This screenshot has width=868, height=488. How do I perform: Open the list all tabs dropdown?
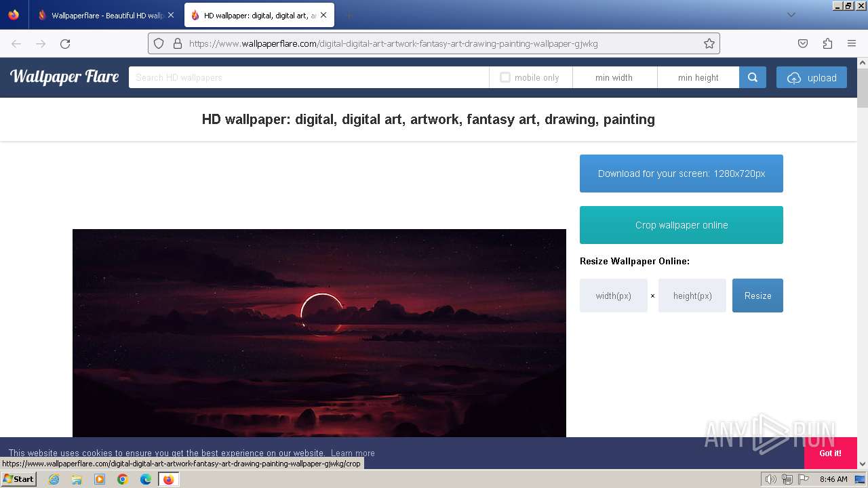[791, 15]
